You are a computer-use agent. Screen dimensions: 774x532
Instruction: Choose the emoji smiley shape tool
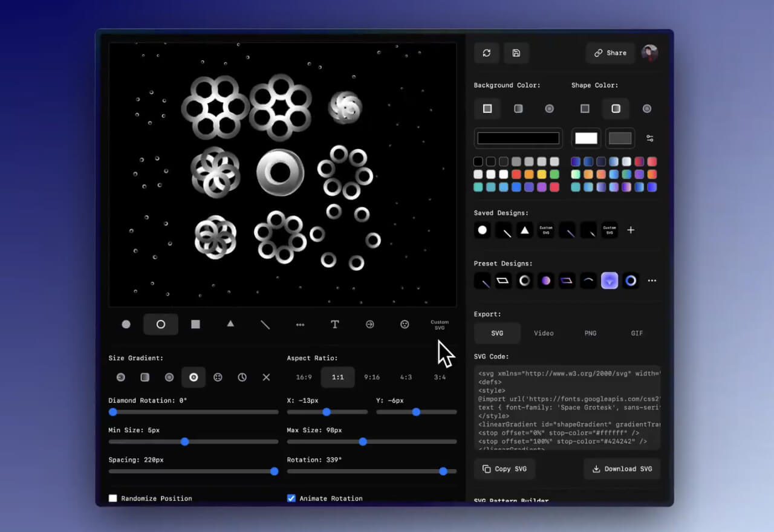click(405, 325)
